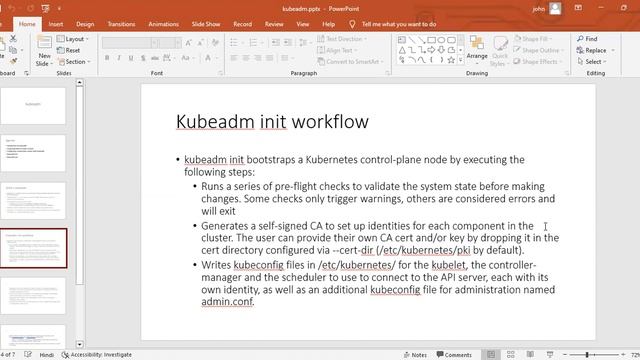Decrease font size with the smaller A icon
This screenshot has width=640, height=360.
[200, 43]
